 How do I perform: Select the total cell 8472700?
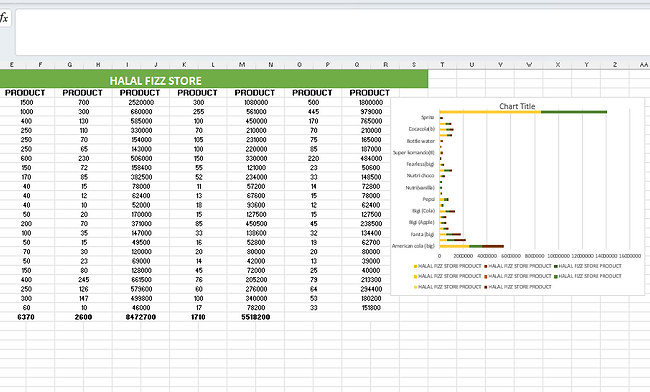tap(141, 317)
